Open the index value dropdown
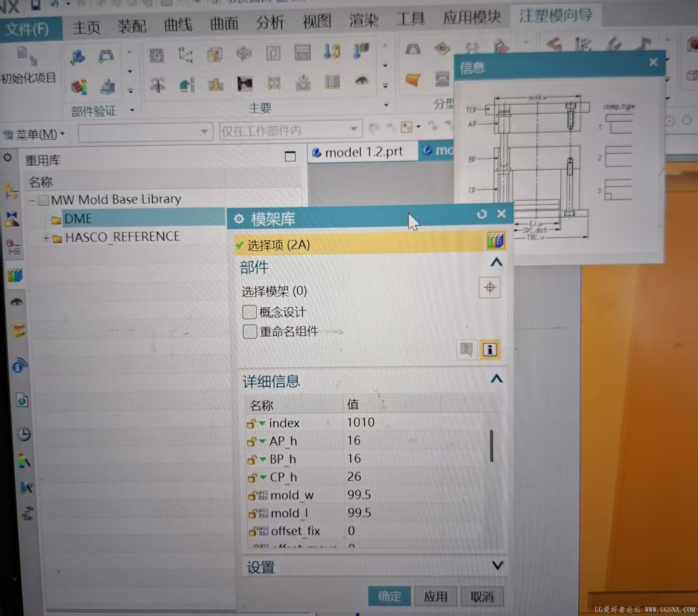698x616 pixels. [x=262, y=423]
